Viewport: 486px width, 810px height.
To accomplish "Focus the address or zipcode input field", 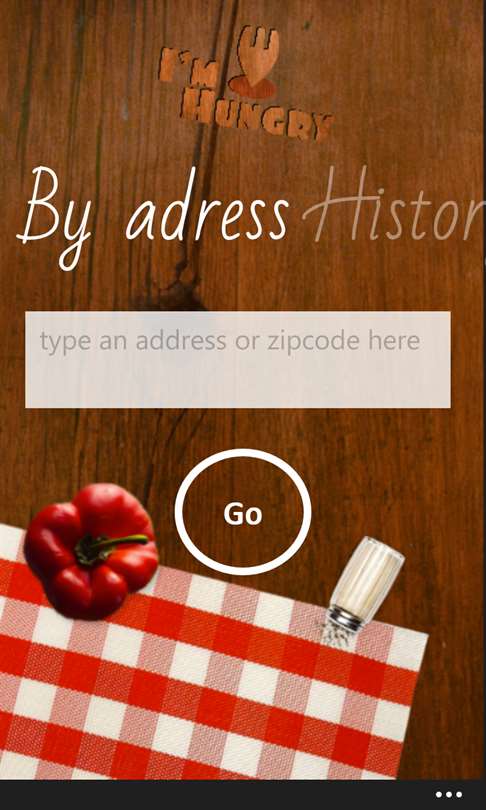I will (x=238, y=360).
